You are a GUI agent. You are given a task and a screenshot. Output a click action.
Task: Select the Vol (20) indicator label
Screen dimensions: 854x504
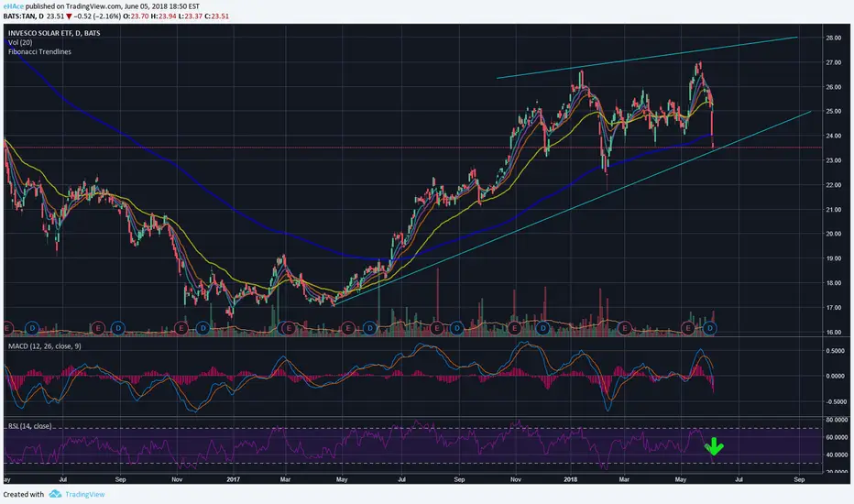[x=20, y=42]
